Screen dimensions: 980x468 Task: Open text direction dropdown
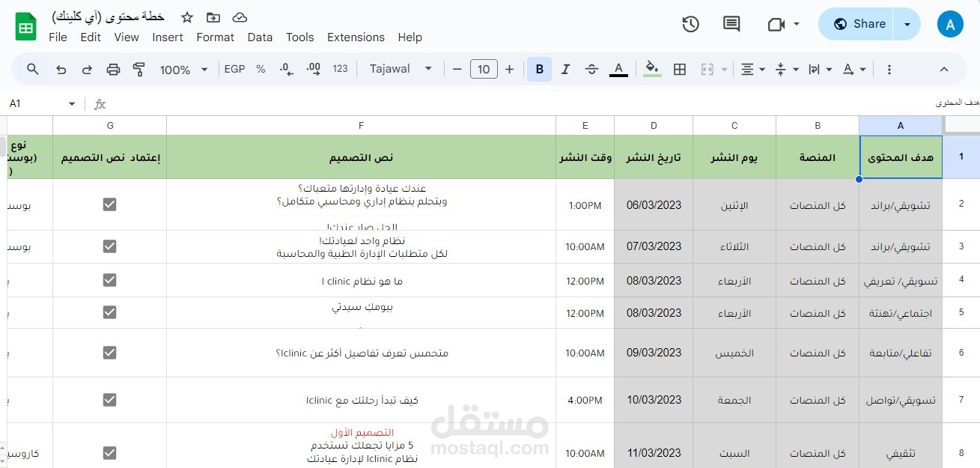click(820, 70)
